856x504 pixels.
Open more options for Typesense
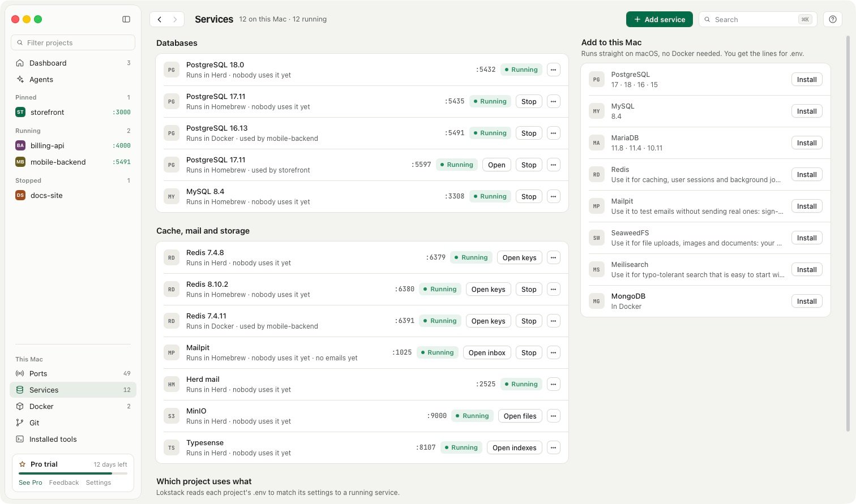pos(553,447)
